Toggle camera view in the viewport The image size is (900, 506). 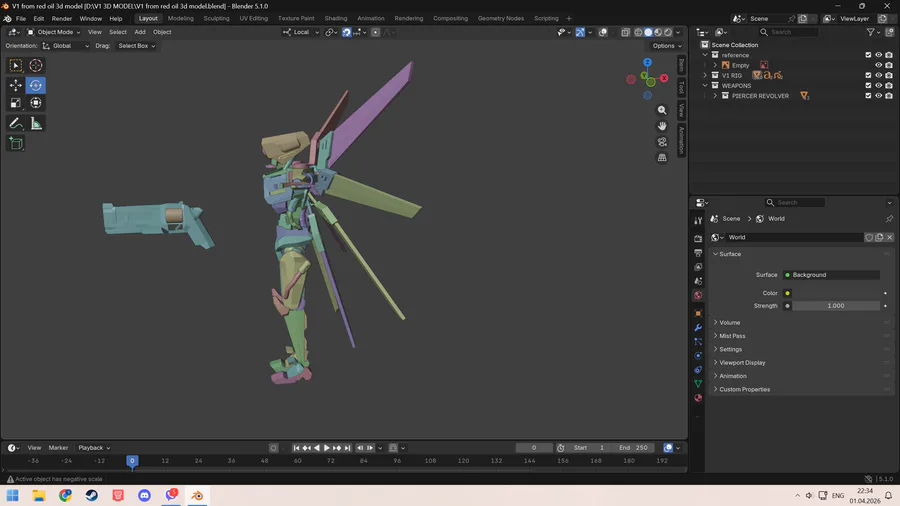[662, 142]
